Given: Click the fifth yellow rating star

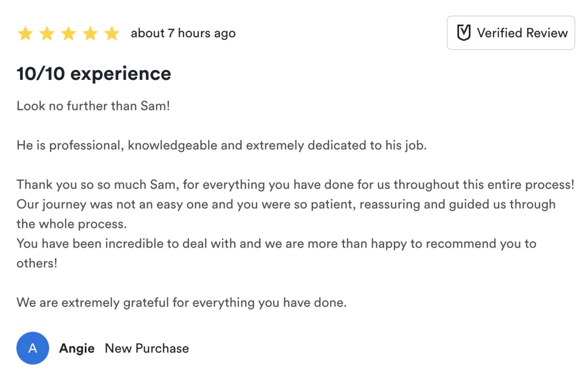Looking at the screenshot, I should click(x=112, y=34).
